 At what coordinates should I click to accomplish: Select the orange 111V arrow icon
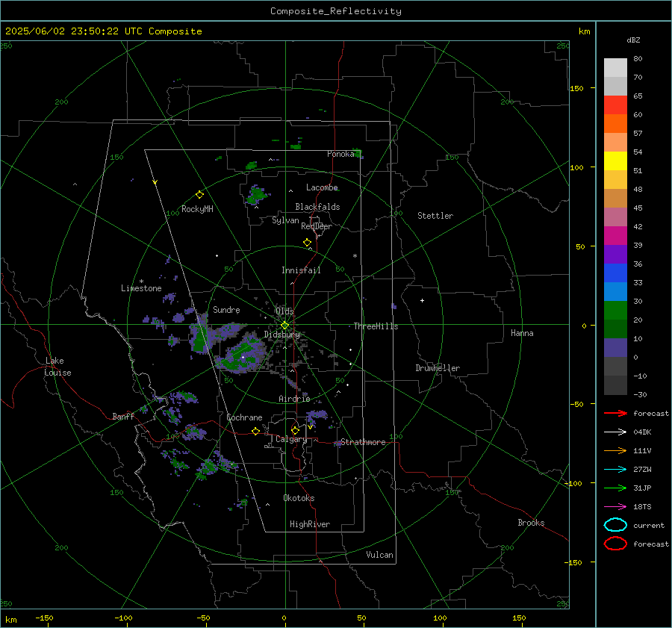click(x=615, y=450)
